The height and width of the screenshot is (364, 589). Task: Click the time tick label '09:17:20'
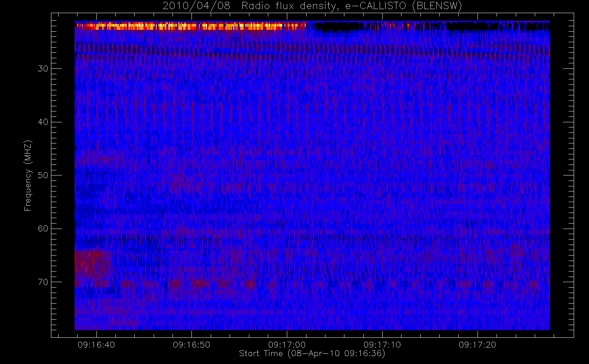pyautogui.click(x=478, y=345)
